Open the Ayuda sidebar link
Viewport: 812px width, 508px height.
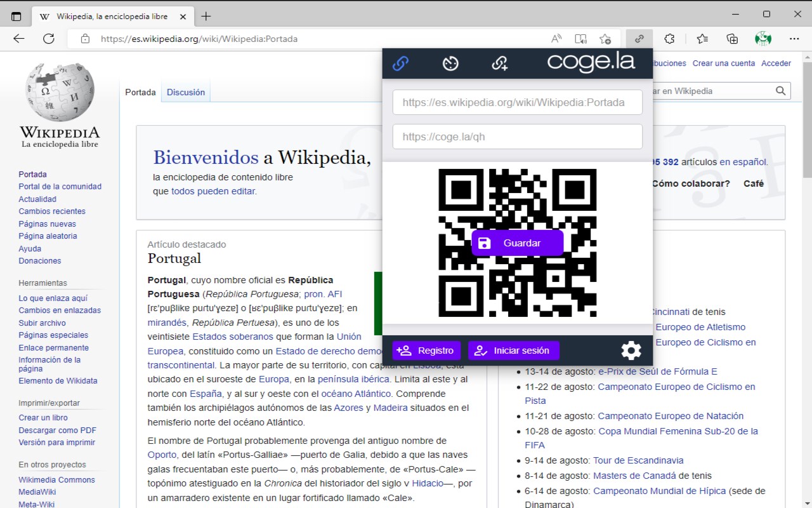point(30,248)
